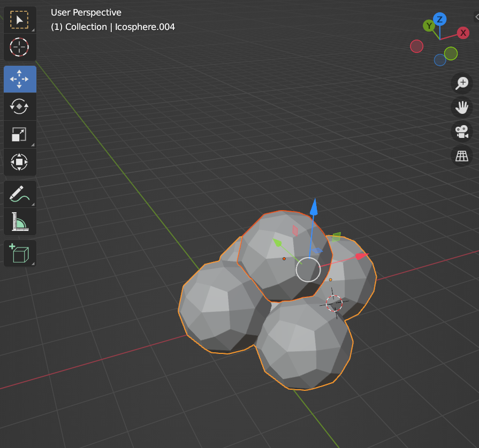The height and width of the screenshot is (448, 479).
Task: Activate the Transform tool
Action: coord(20,162)
